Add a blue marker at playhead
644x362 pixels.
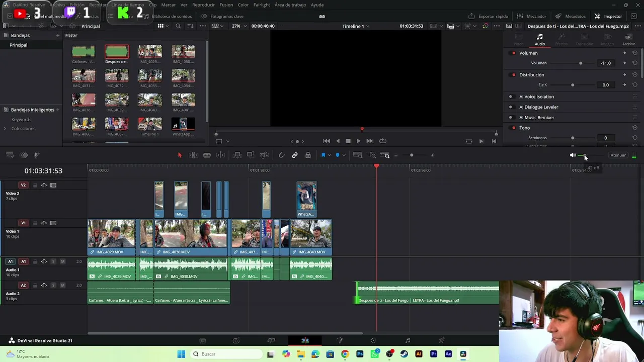[x=338, y=155]
